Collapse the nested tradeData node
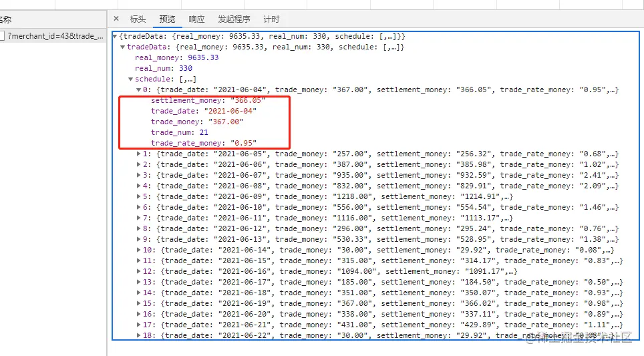The height and width of the screenshot is (356, 644). click(x=122, y=47)
